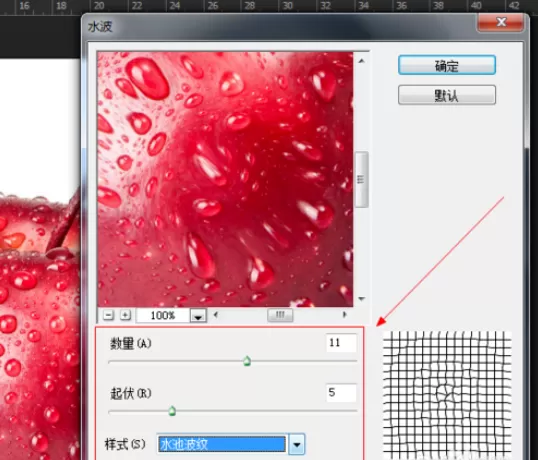Click the 数量(A) slider handle
The height and width of the screenshot is (460, 538).
point(247,361)
